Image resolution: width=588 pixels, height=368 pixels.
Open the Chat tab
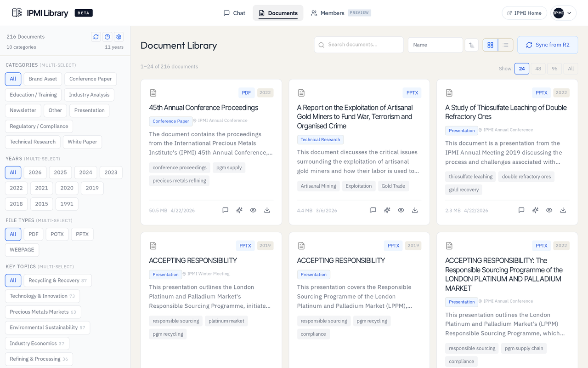click(x=234, y=13)
